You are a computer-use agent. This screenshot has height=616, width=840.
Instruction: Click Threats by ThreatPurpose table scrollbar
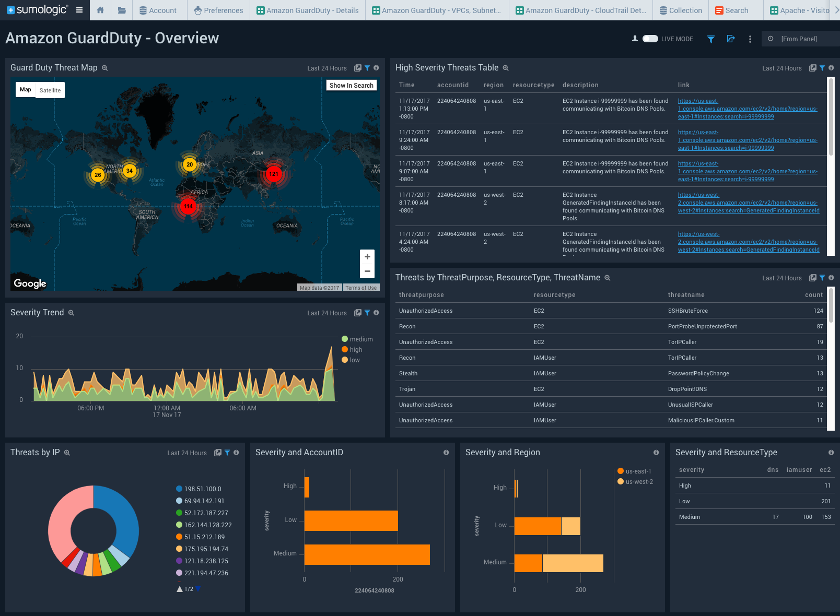pyautogui.click(x=831, y=305)
